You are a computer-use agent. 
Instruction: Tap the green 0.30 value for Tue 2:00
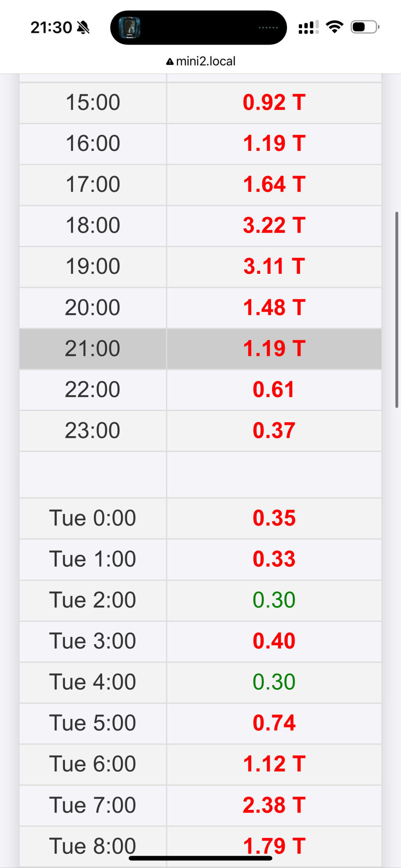coord(274,600)
